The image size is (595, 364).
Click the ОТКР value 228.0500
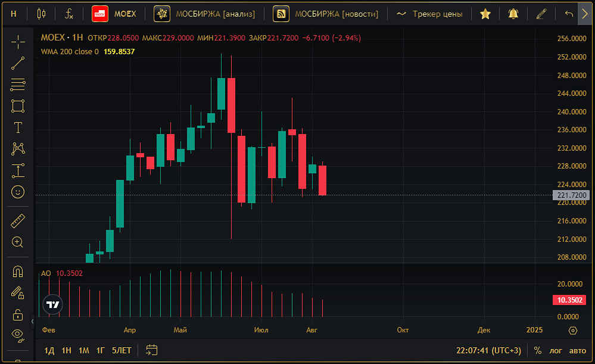point(123,38)
